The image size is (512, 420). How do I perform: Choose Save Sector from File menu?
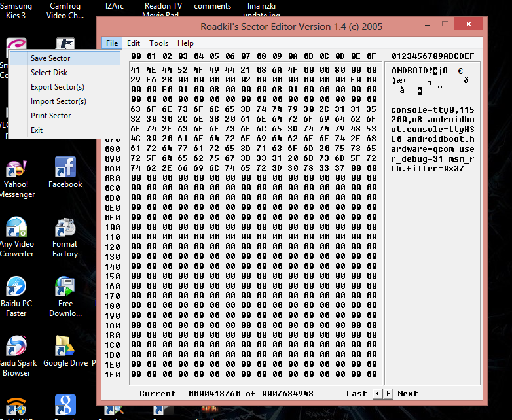point(65,58)
